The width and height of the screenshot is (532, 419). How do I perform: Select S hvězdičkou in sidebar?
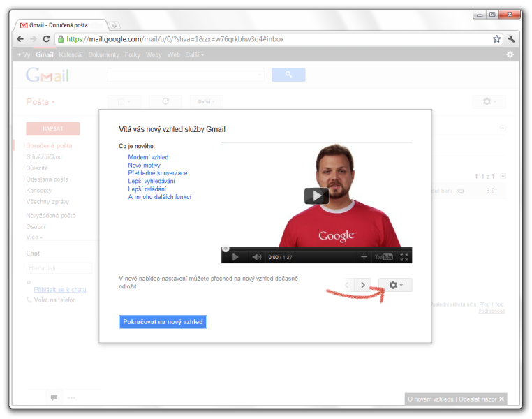pyautogui.click(x=44, y=156)
